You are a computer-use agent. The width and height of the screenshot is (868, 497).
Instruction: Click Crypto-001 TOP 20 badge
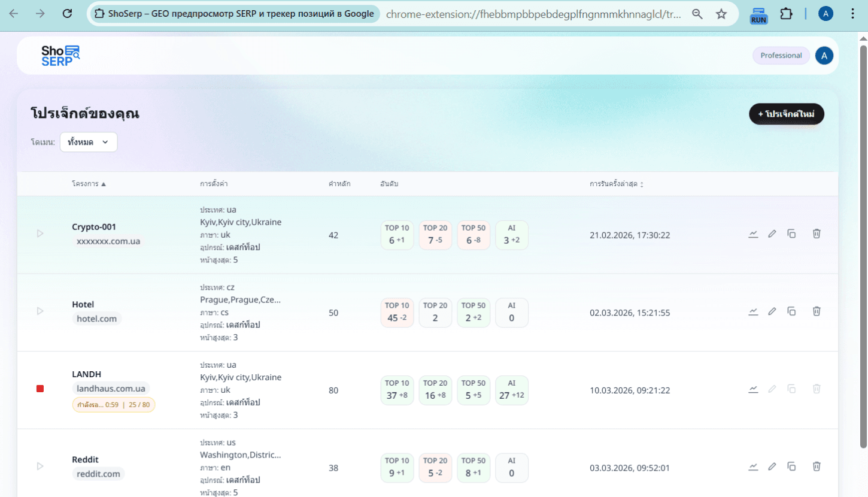point(435,235)
